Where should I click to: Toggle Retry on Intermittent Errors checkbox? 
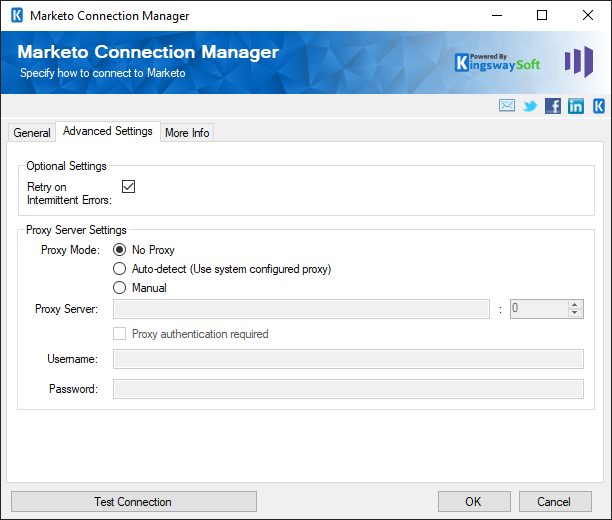128,187
